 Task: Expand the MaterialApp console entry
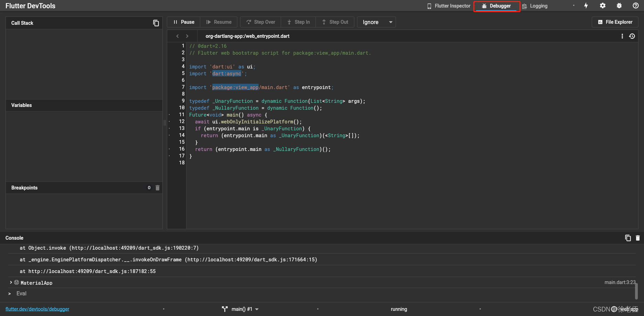pyautogui.click(x=11, y=282)
